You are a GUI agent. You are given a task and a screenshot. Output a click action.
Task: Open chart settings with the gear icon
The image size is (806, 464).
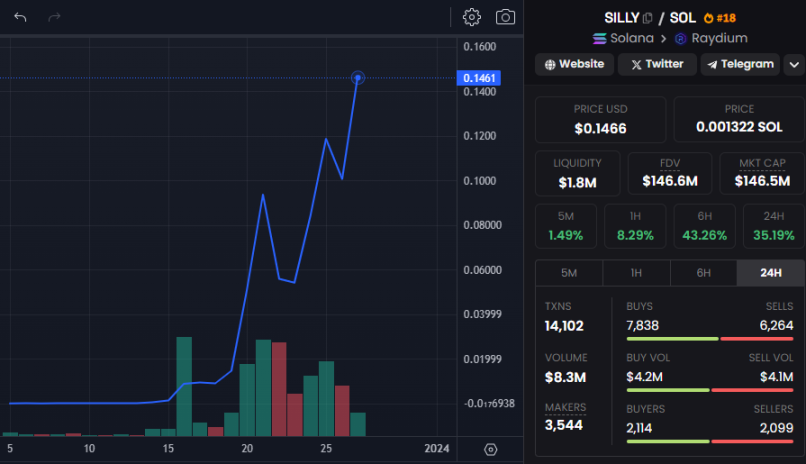point(472,17)
